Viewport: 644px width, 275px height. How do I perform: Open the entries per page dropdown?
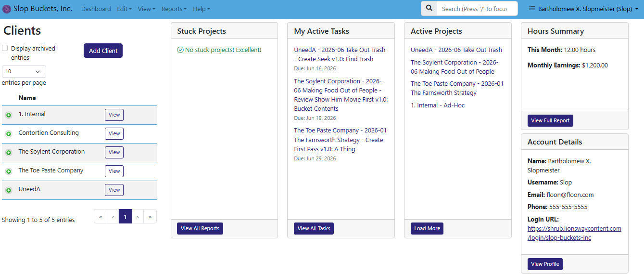(x=24, y=71)
